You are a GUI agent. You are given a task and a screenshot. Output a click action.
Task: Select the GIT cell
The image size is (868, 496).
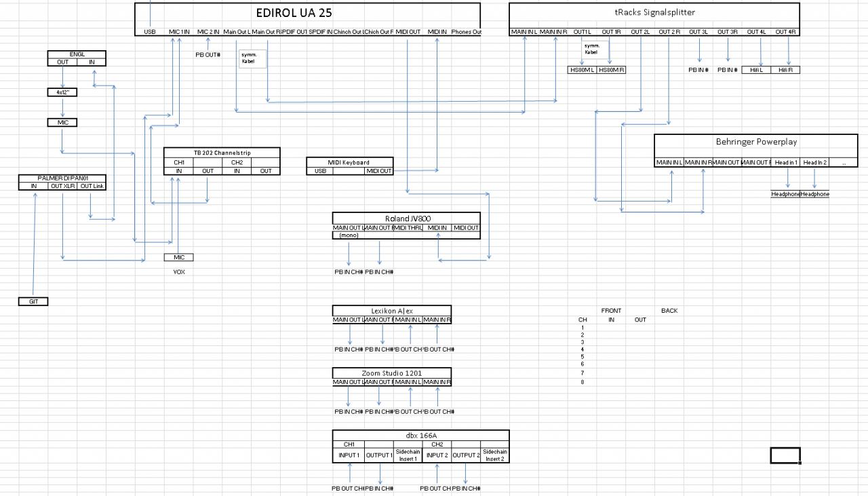(x=33, y=301)
